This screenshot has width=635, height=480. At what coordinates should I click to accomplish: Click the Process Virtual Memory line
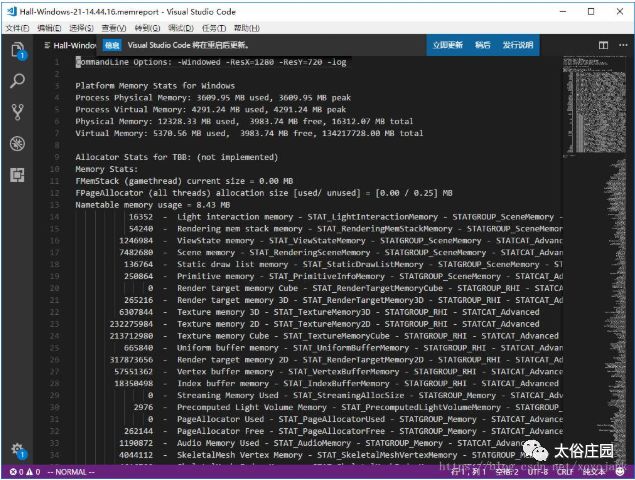click(x=211, y=109)
